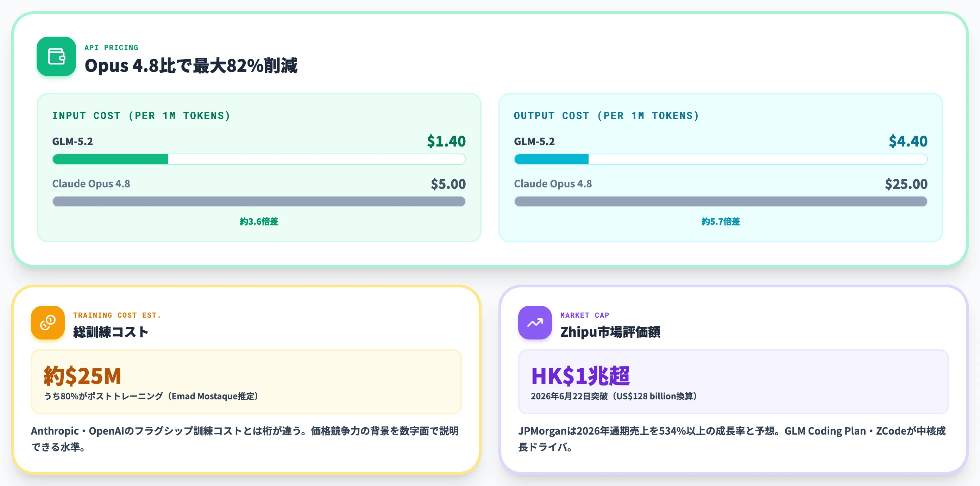This screenshot has height=486, width=980.
Task: Click the "約5.7倍差" text
Action: tap(721, 222)
